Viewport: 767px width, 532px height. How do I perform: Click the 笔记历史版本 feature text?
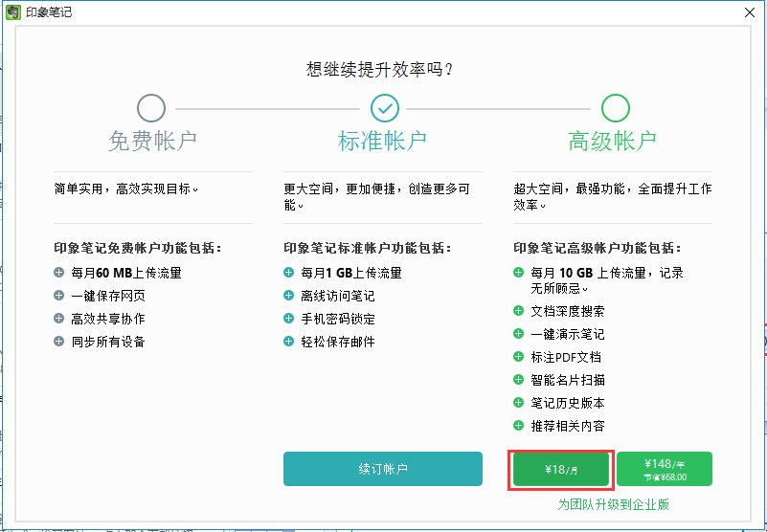point(568,403)
